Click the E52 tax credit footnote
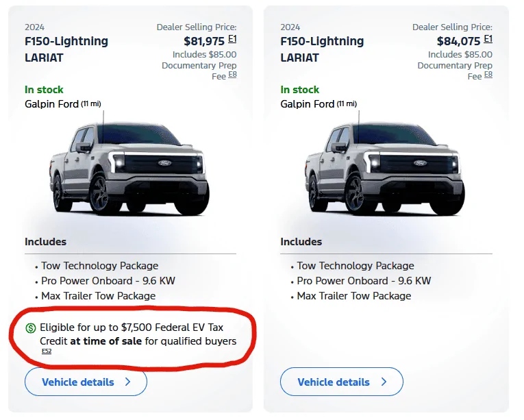524x420 pixels. 47,351
